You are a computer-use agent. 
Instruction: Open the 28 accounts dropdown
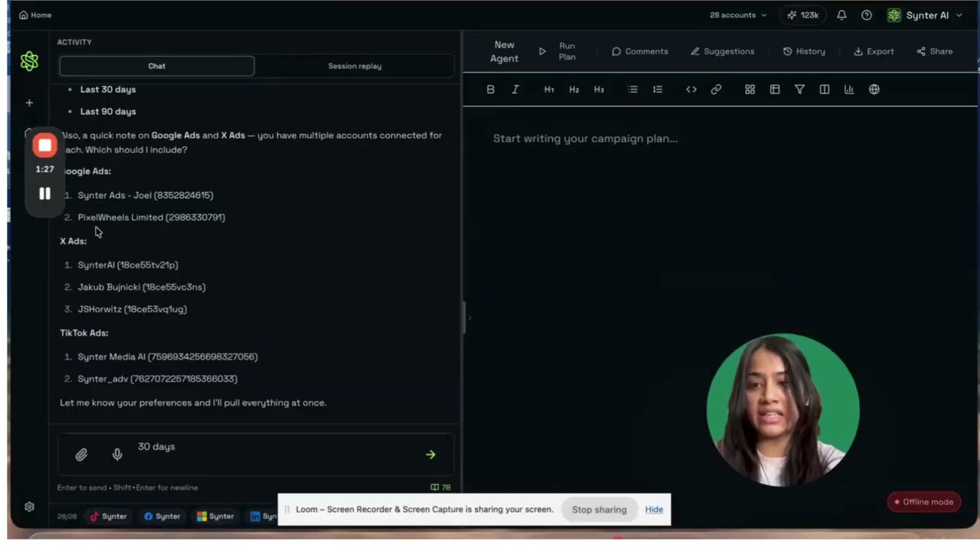pyautogui.click(x=738, y=15)
